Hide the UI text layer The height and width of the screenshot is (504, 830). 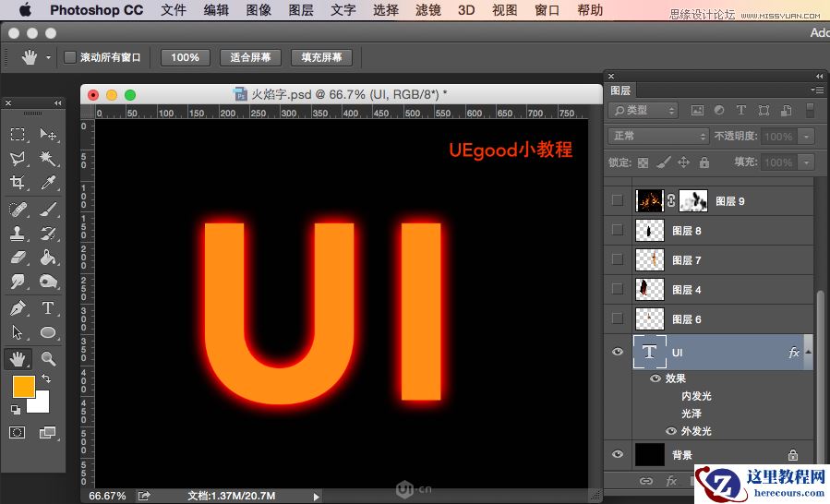618,352
